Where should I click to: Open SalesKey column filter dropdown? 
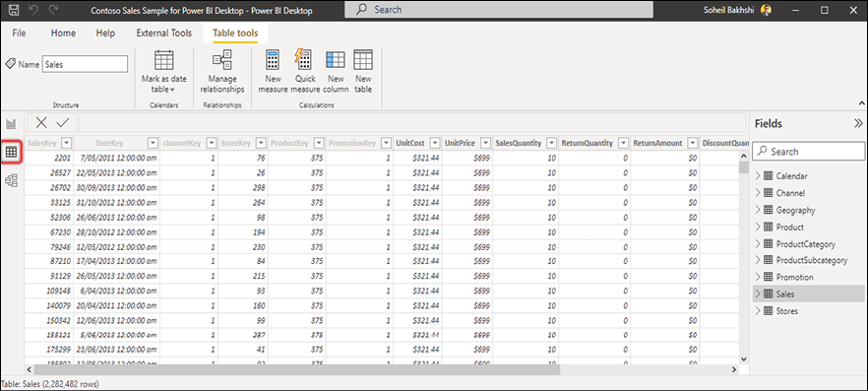pos(67,144)
